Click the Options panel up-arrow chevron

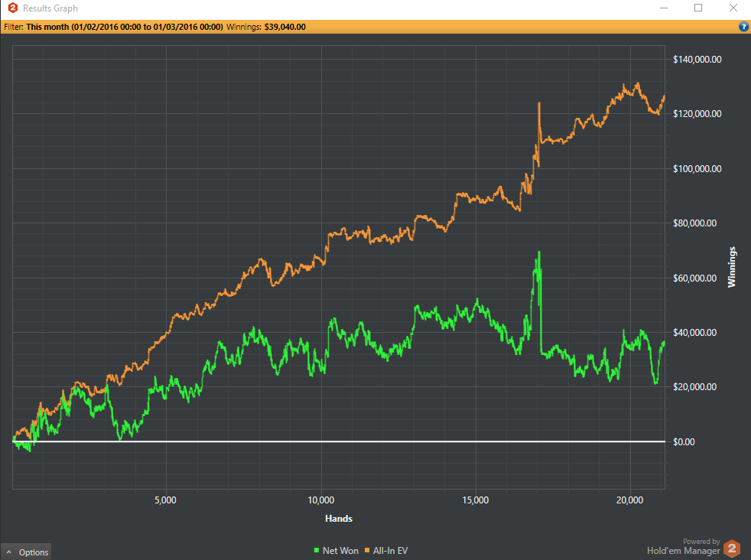(x=8, y=552)
